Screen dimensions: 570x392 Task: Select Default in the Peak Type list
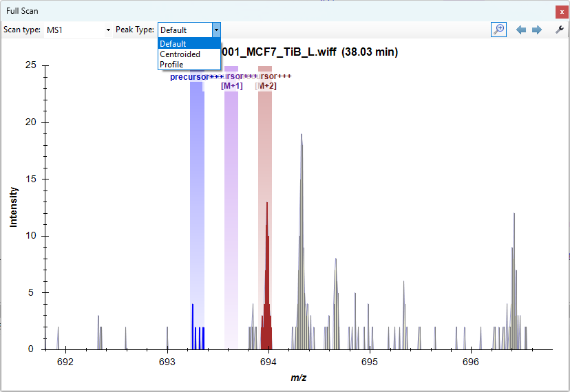tap(173, 44)
